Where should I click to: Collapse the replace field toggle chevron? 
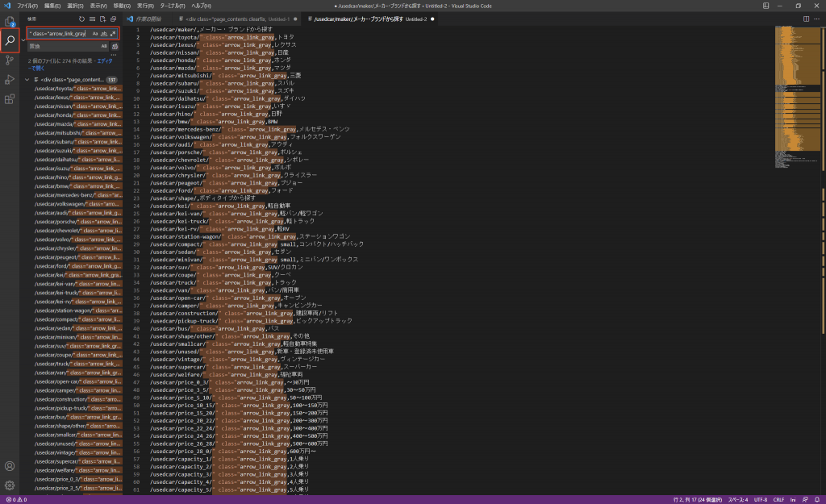pos(23,40)
